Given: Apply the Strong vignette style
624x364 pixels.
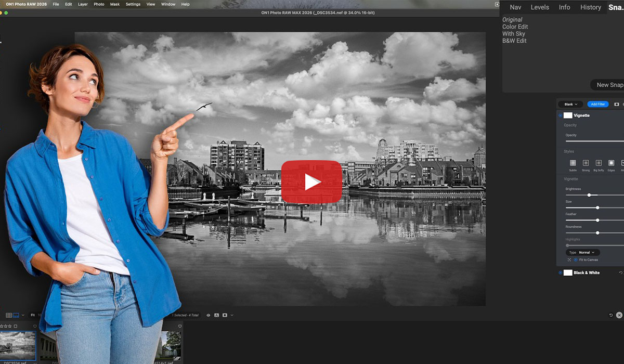Looking at the screenshot, I should (x=586, y=163).
